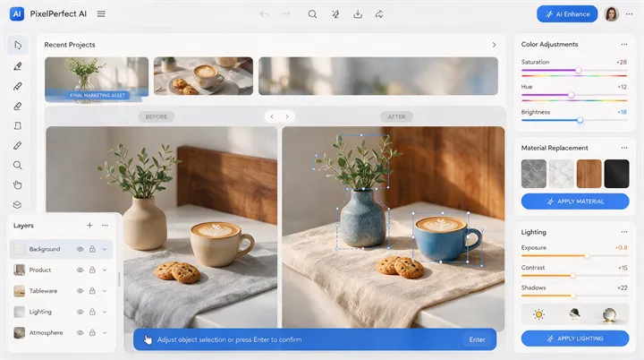Select the pointer selection tool
The height and width of the screenshot is (360, 644).
[x=18, y=45]
